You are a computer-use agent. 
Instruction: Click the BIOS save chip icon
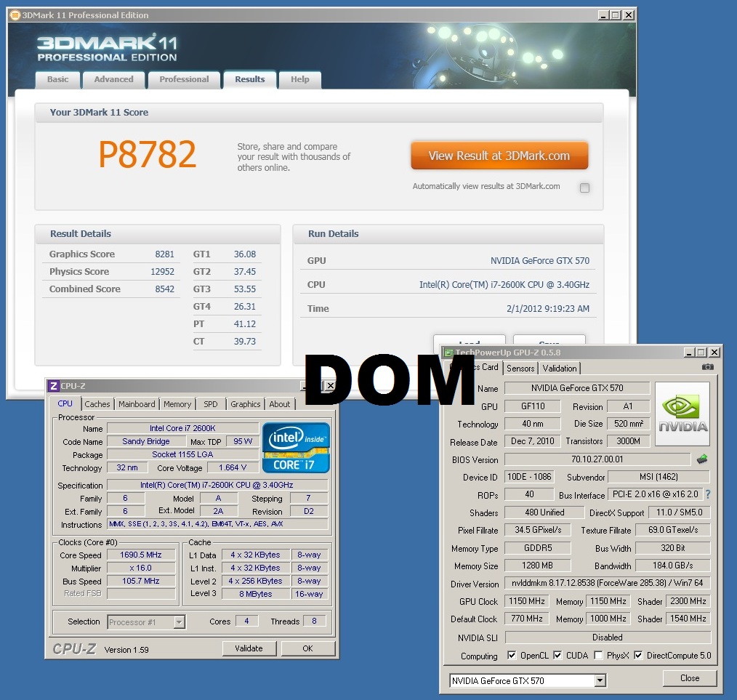[x=702, y=459]
